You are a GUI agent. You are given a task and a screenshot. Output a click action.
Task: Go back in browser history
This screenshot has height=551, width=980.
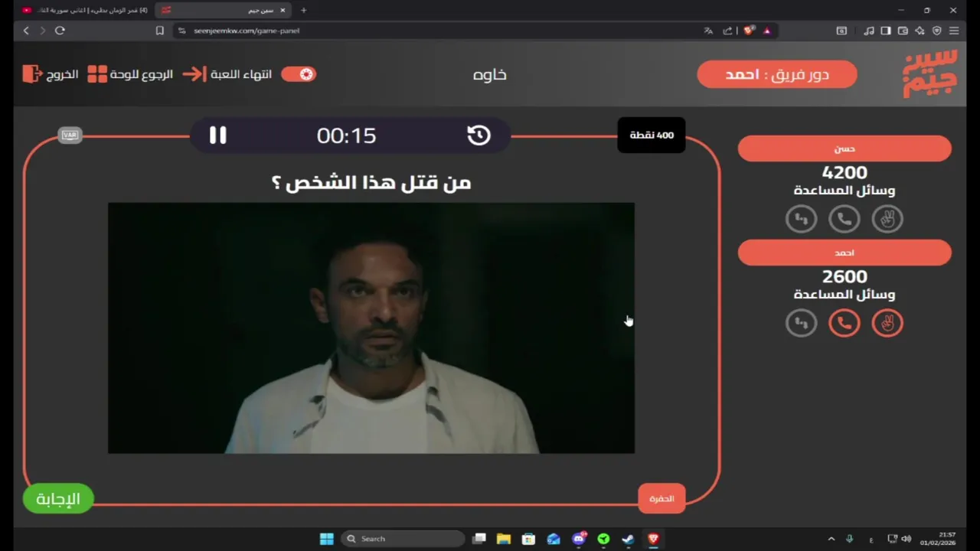pos(26,31)
